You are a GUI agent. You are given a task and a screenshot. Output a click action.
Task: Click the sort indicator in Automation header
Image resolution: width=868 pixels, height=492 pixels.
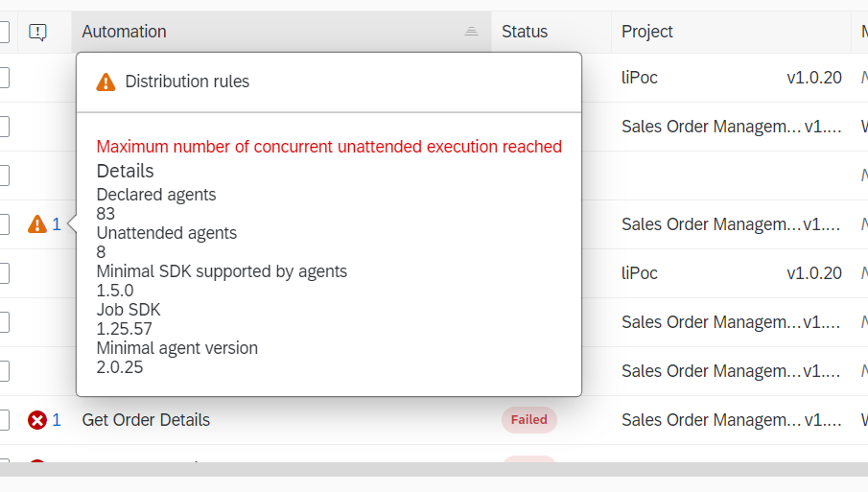pos(471,32)
